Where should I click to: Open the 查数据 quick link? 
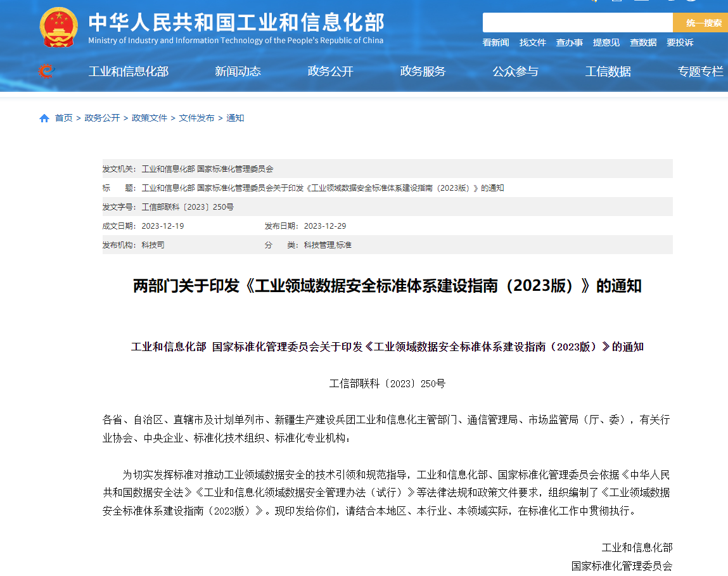pyautogui.click(x=643, y=42)
